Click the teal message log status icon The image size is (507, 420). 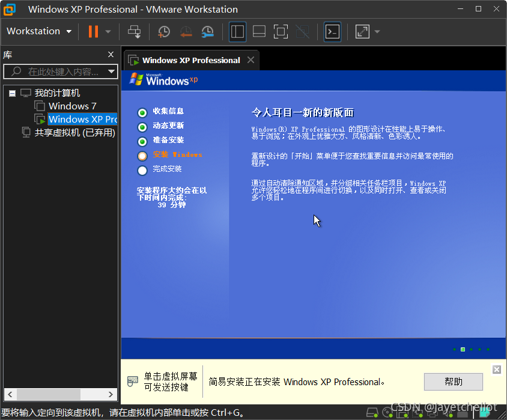point(484,413)
